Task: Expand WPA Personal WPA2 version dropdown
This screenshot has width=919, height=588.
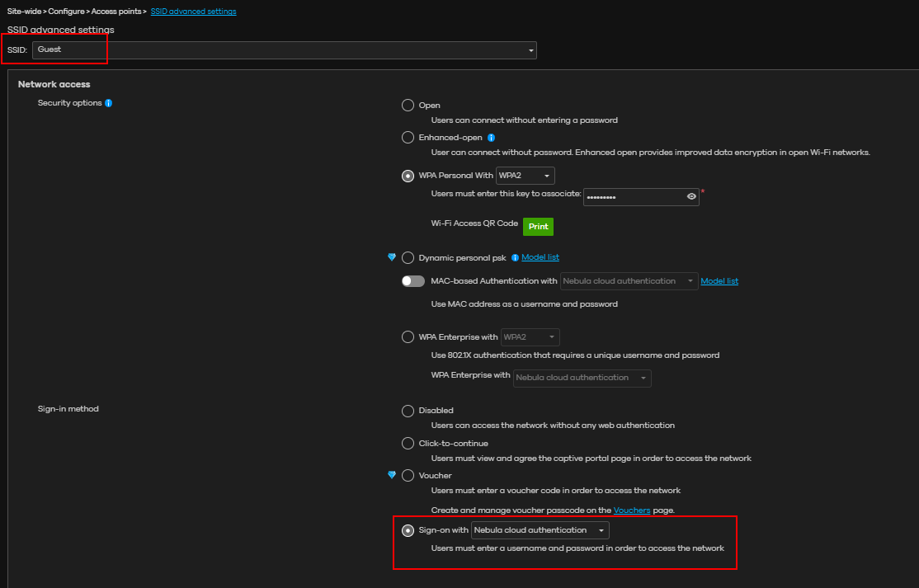Action: 525,176
